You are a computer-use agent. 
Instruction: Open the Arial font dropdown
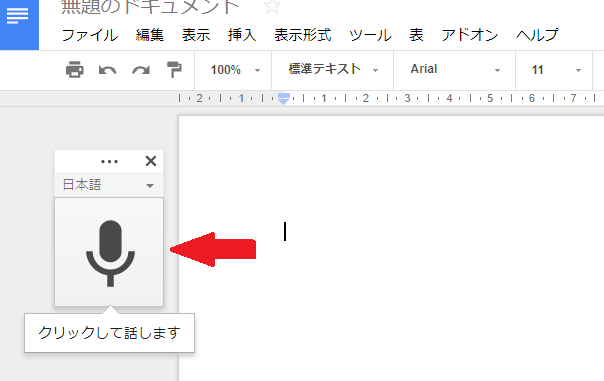pyautogui.click(x=455, y=70)
